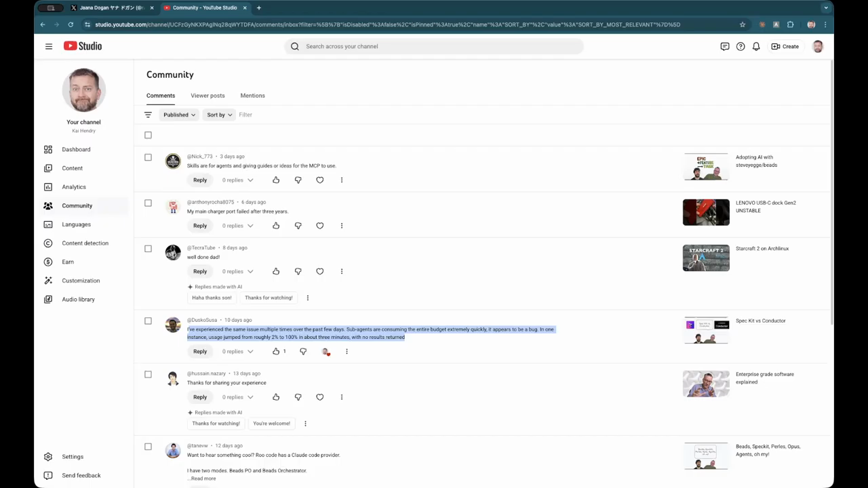Viewport: 868px width, 488px height.
Task: Open the Starcraft 2 on Archlinux thumbnail
Action: tap(706, 258)
